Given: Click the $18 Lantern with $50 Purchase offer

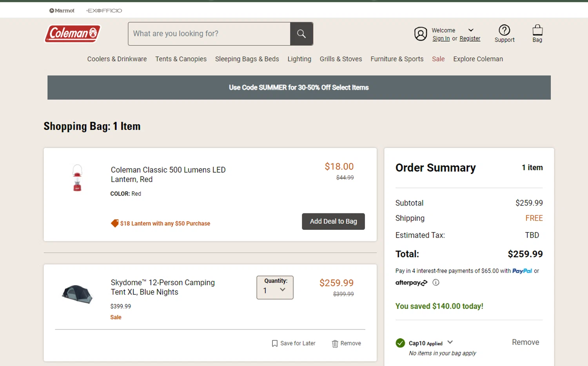Looking at the screenshot, I should [x=165, y=224].
